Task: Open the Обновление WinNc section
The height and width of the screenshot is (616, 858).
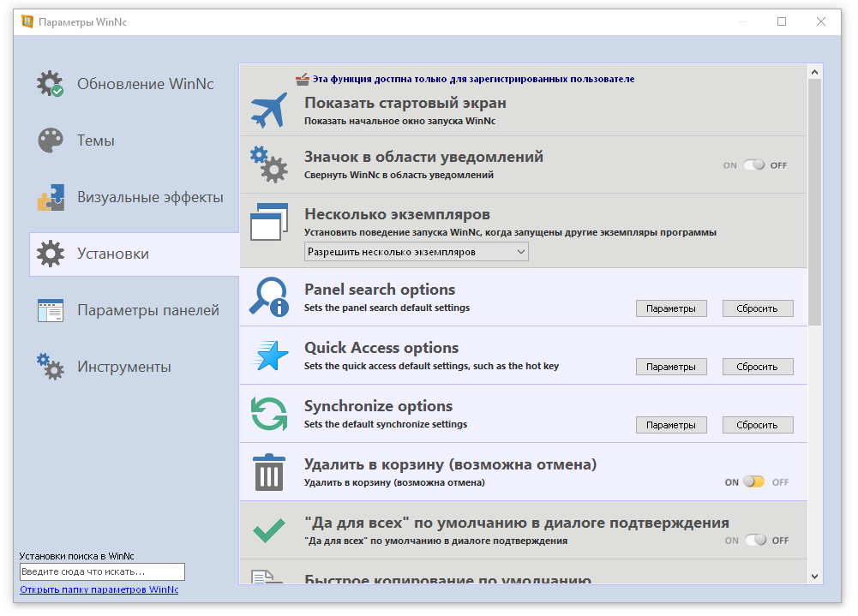Action: coord(134,84)
